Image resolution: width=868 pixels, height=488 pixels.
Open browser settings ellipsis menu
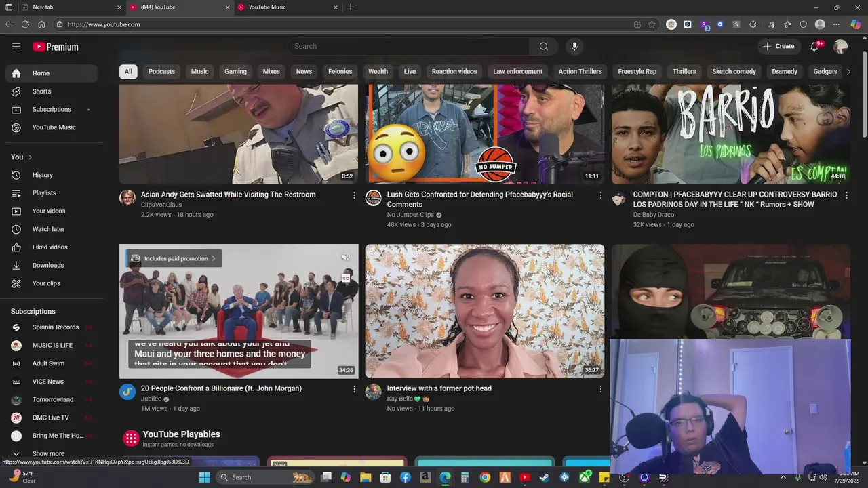point(836,24)
